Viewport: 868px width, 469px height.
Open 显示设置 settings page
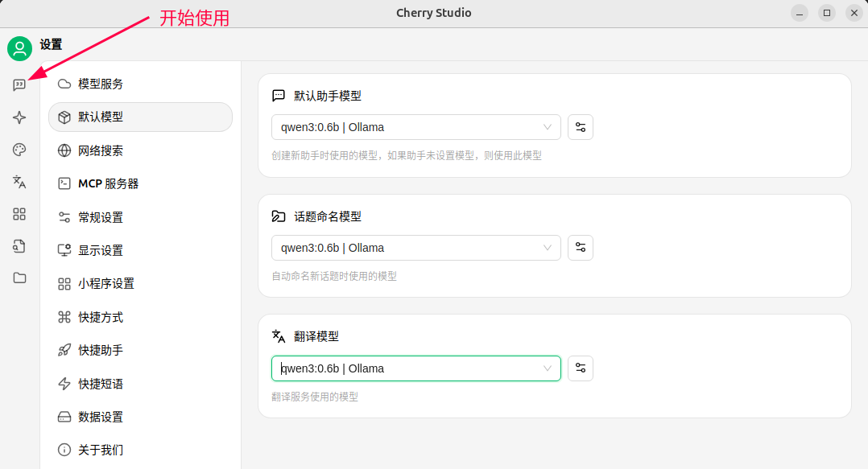coord(101,250)
